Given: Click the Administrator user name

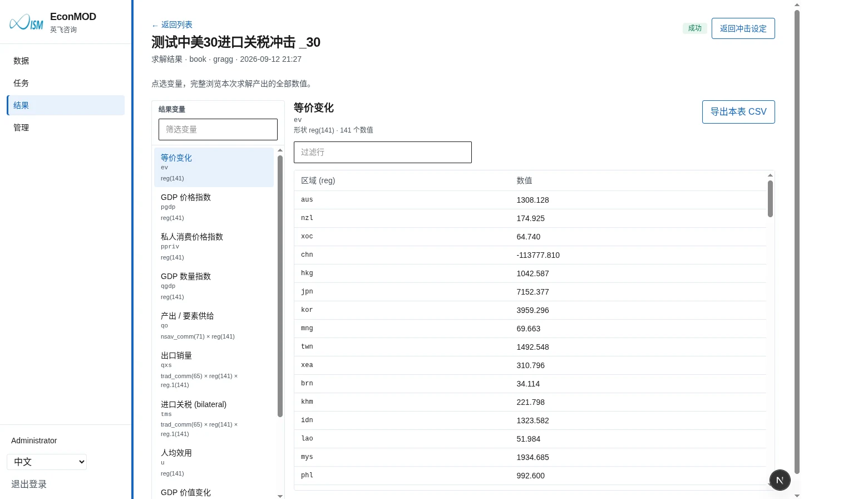Looking at the screenshot, I should pyautogui.click(x=34, y=441).
